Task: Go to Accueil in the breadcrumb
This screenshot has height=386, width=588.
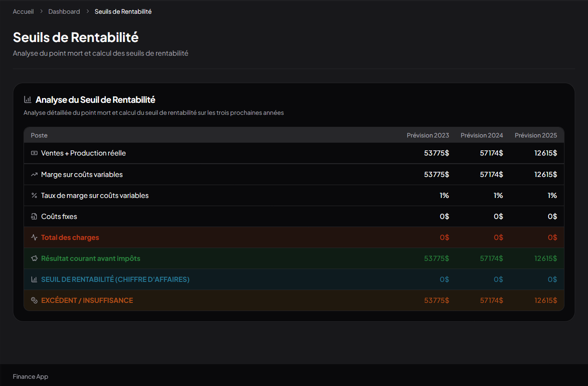Action: [23, 12]
